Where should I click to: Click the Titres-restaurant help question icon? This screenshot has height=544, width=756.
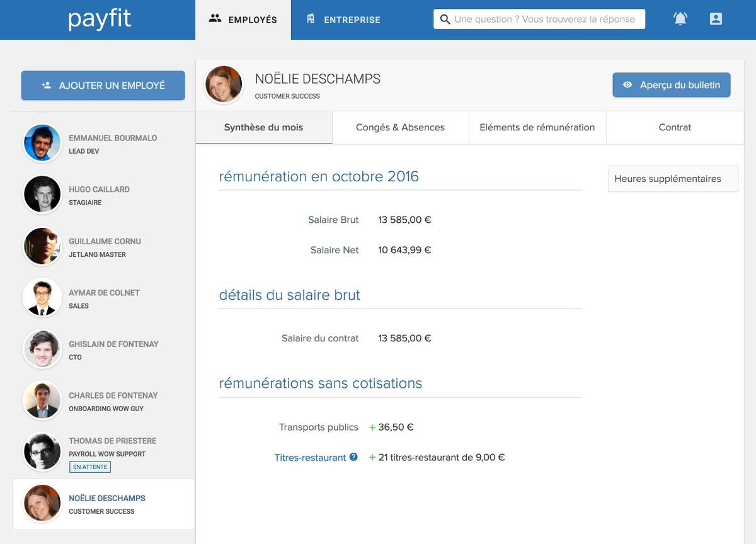pyautogui.click(x=353, y=457)
